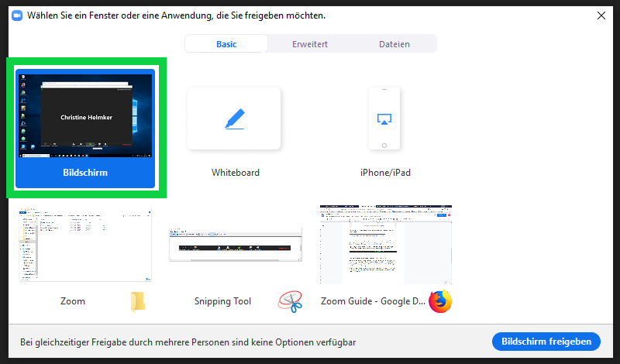620x364 pixels.
Task: Click the Snipping Tool text label
Action: 222,301
